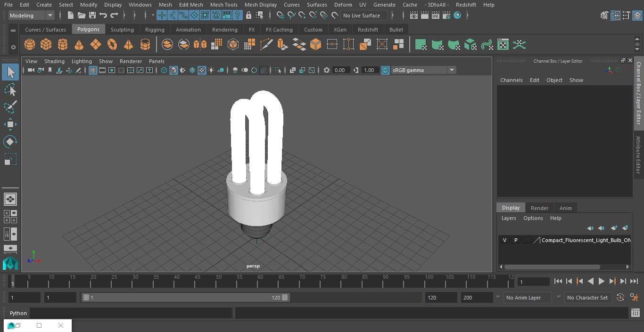Create a polygon cylinder from the shelf
Image resolution: width=644 pixels, height=332 pixels.
[63, 45]
